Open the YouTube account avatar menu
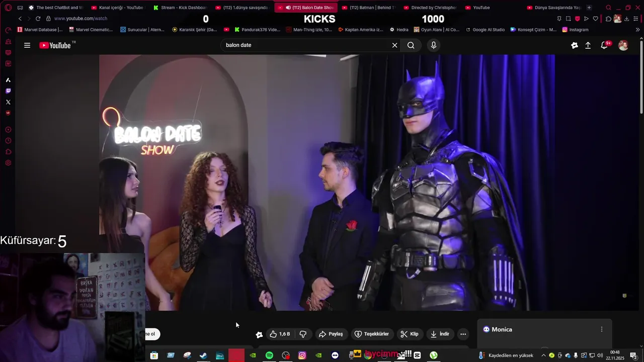 [x=623, y=45]
